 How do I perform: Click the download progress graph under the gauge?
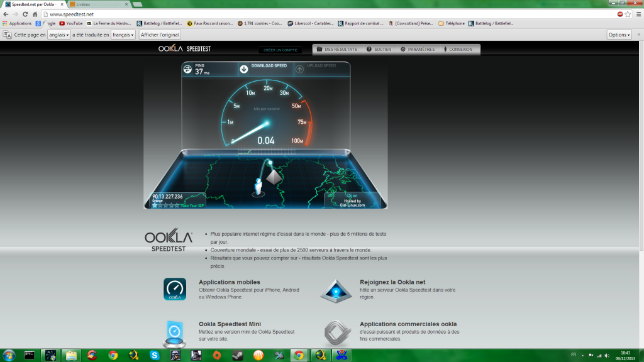pyautogui.click(x=266, y=152)
